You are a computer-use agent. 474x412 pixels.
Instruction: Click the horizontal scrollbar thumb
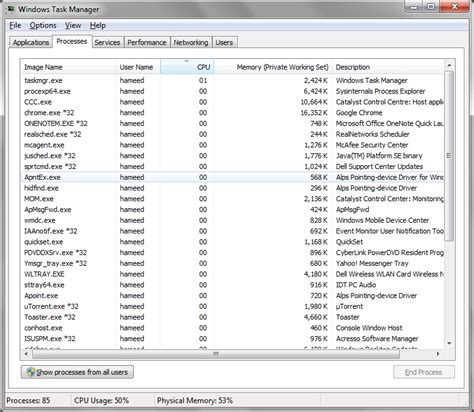pos(216,354)
